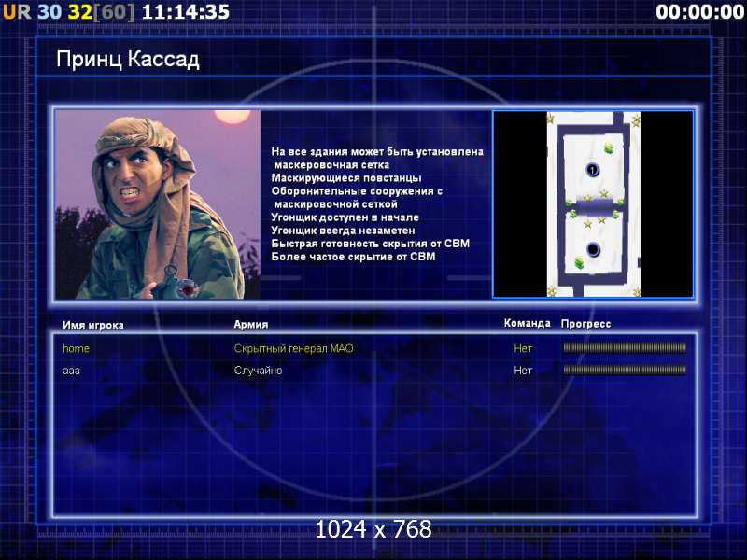Click line "Оборонительные сооружения с"
This screenshot has width=747, height=560.
[357, 191]
